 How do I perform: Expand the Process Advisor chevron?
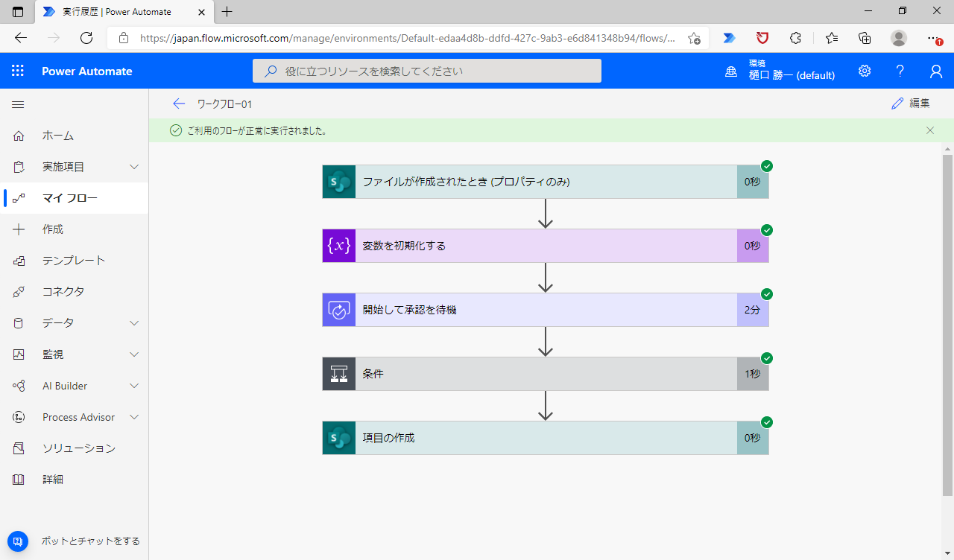(x=134, y=417)
